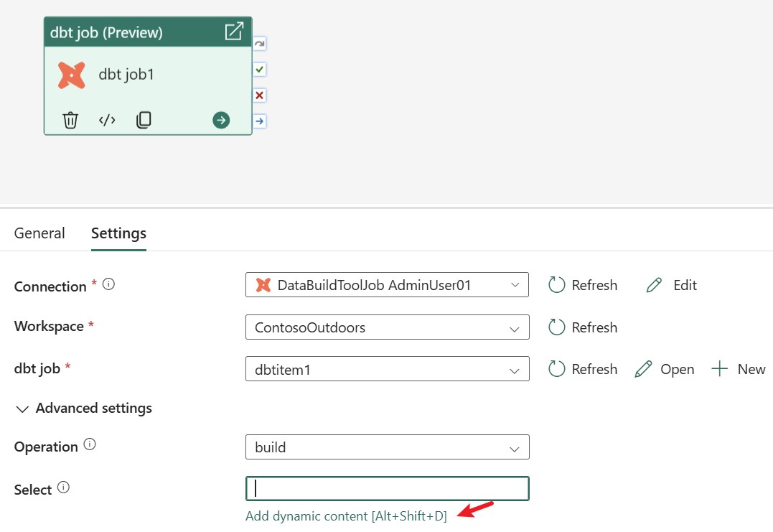Open the Workspace dropdown ContosoOutdoors
This screenshot has height=532, width=773.
[387, 327]
